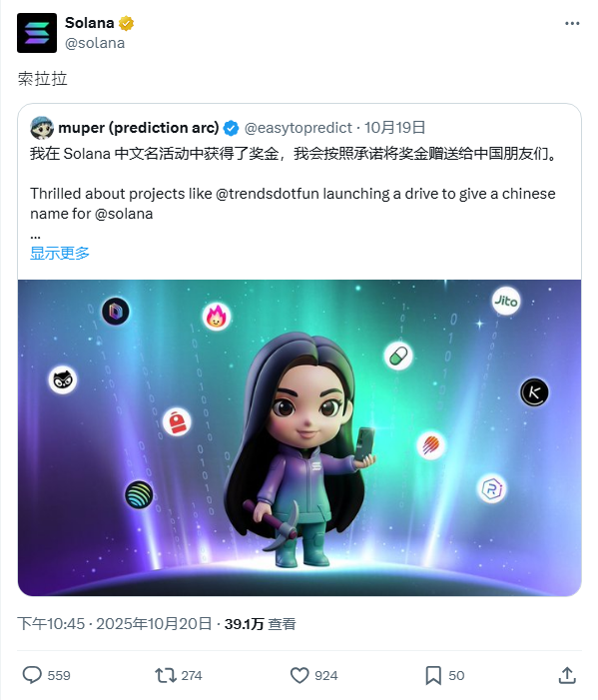This screenshot has width=598, height=700.
Task: Click the Solana profile avatar
Action: coord(37,33)
